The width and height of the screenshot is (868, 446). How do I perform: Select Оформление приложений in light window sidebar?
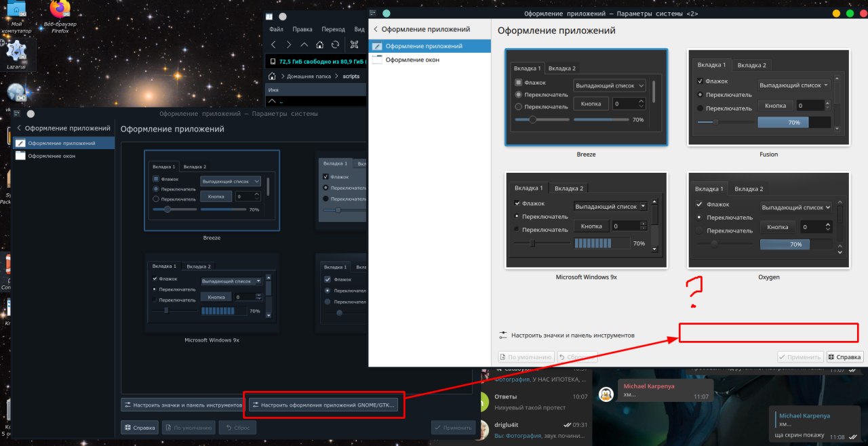(429, 46)
